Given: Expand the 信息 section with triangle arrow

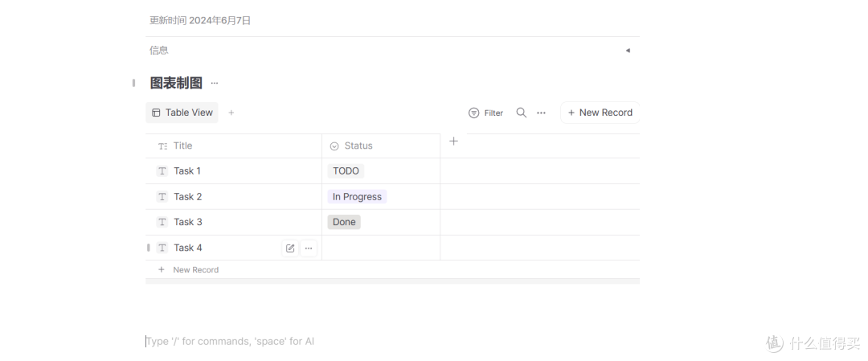Looking at the screenshot, I should click(628, 51).
